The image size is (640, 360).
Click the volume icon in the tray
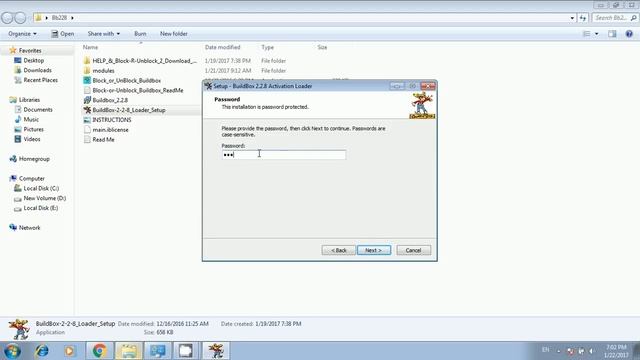[591, 351]
